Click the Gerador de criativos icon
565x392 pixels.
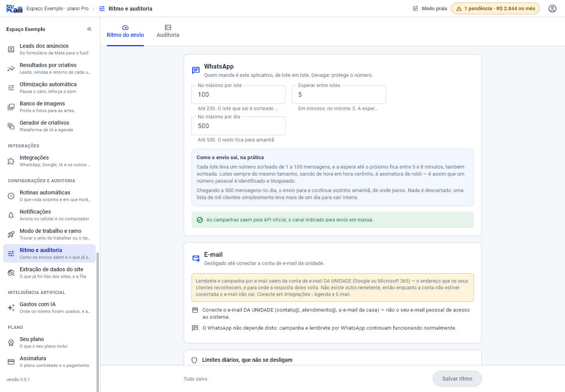coord(11,126)
